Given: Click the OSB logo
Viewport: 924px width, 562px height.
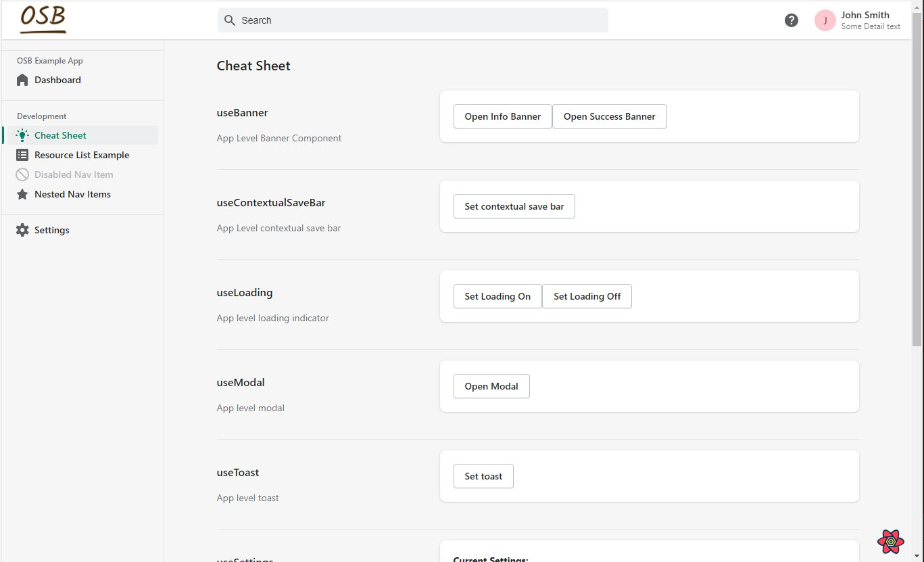Looking at the screenshot, I should coord(43,20).
